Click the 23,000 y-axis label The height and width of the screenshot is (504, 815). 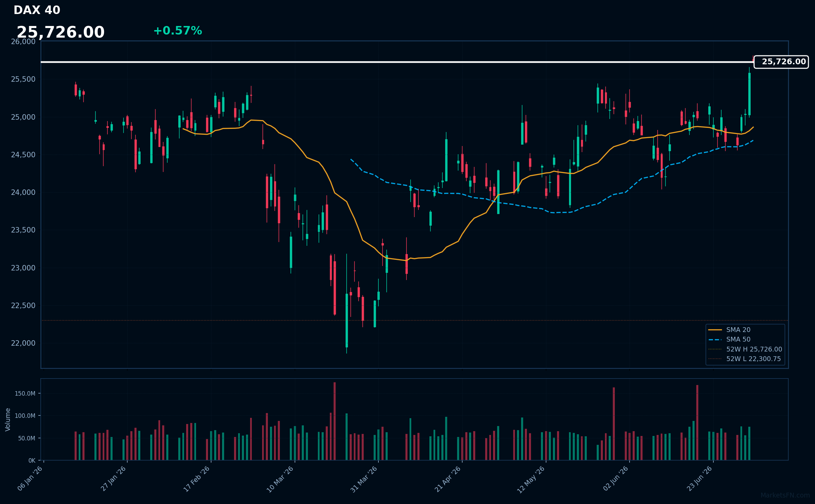point(23,268)
